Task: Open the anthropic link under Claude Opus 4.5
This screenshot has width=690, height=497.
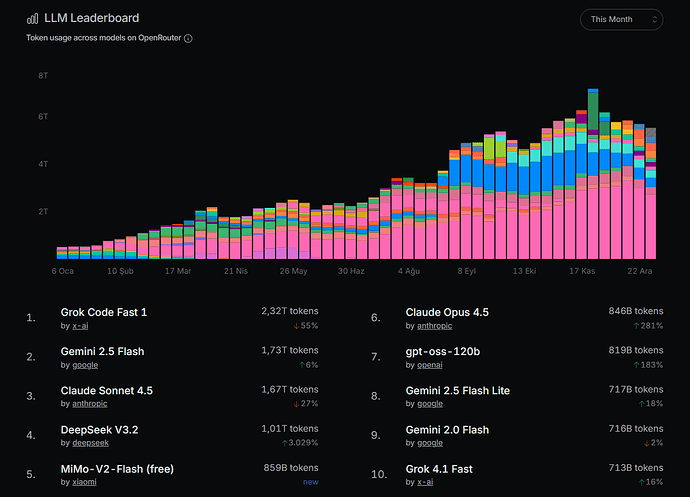Action: coord(434,326)
